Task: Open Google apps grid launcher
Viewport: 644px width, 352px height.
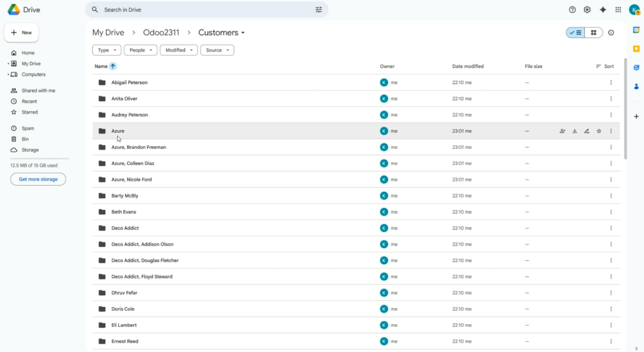Action: (x=618, y=10)
